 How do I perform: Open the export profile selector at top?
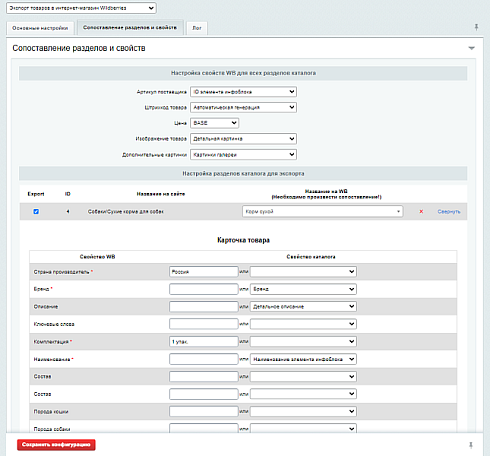[x=81, y=8]
